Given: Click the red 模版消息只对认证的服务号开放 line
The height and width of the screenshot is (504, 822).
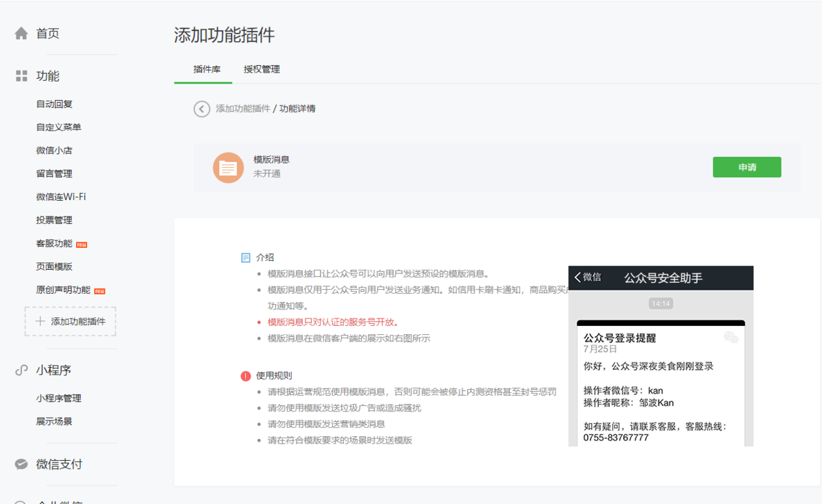Looking at the screenshot, I should click(x=333, y=322).
